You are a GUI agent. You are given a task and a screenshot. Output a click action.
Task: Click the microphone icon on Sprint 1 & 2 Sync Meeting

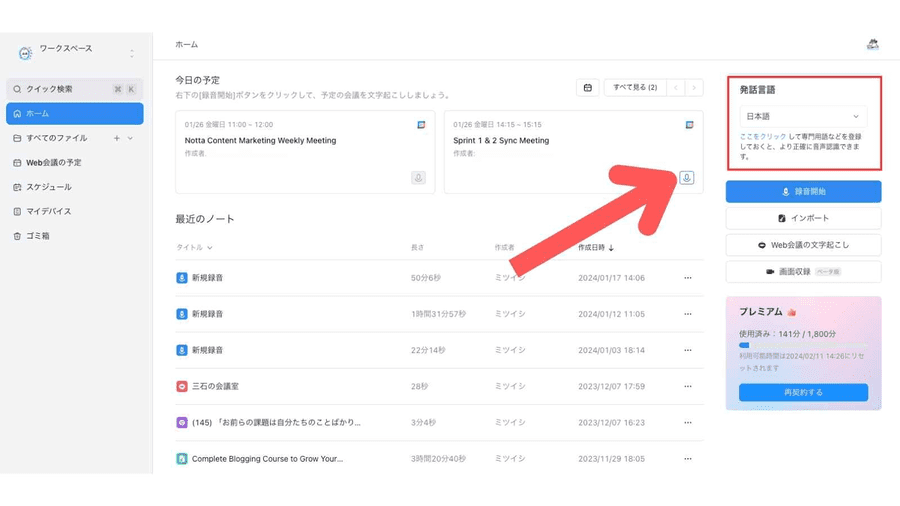pyautogui.click(x=686, y=178)
